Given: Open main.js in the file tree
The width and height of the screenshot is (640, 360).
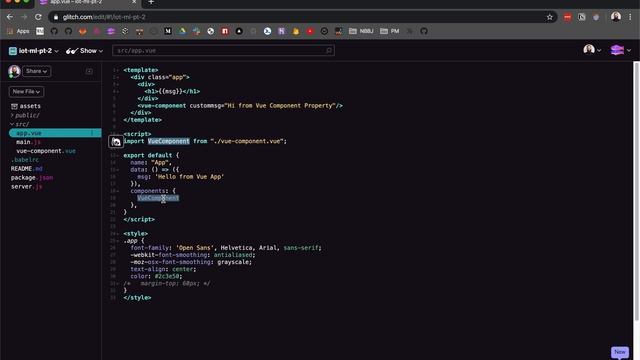Looking at the screenshot, I should (28, 142).
